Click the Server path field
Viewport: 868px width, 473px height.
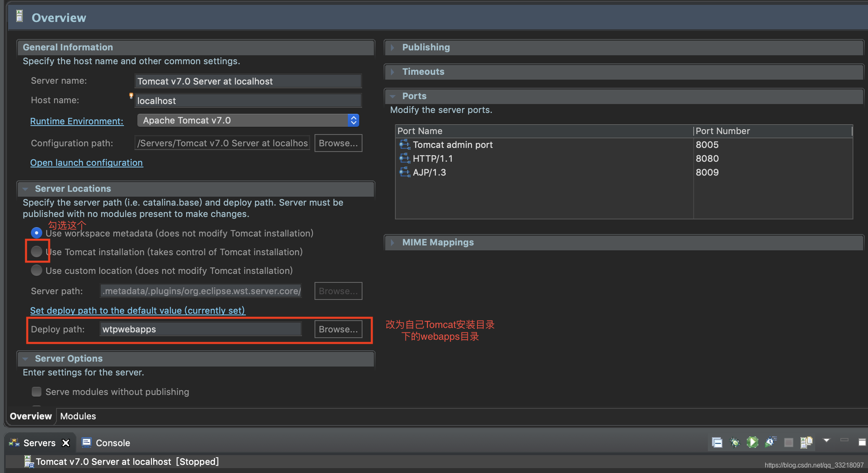pos(201,291)
